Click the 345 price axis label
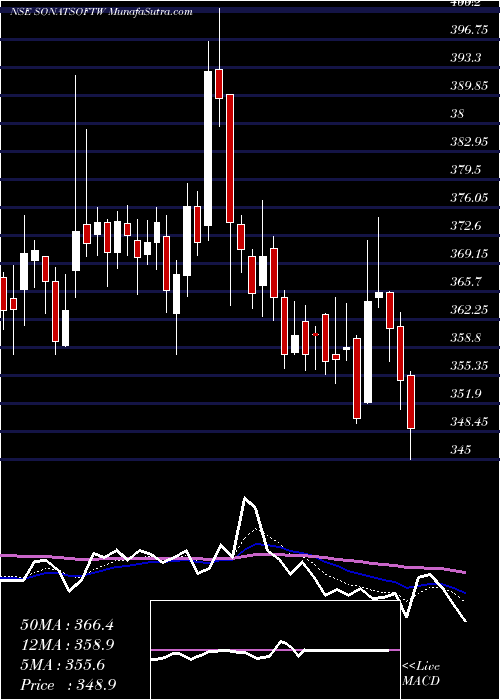500x700 pixels. 460,449
